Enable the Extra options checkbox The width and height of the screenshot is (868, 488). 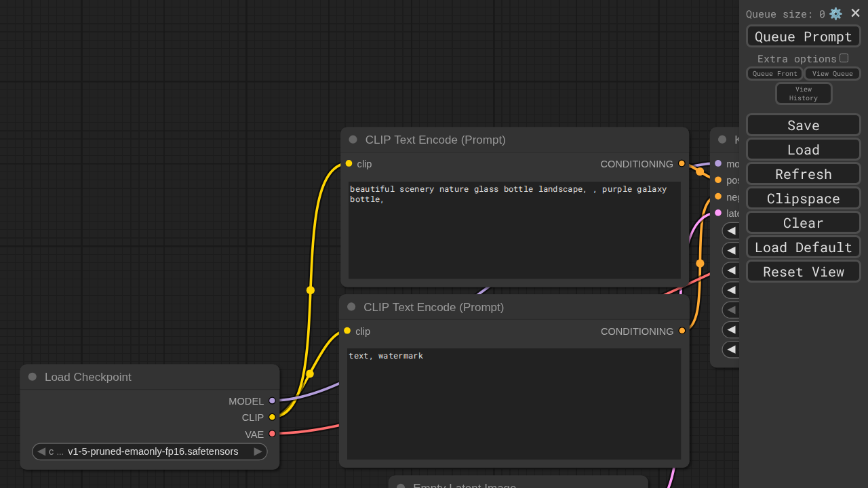point(844,58)
